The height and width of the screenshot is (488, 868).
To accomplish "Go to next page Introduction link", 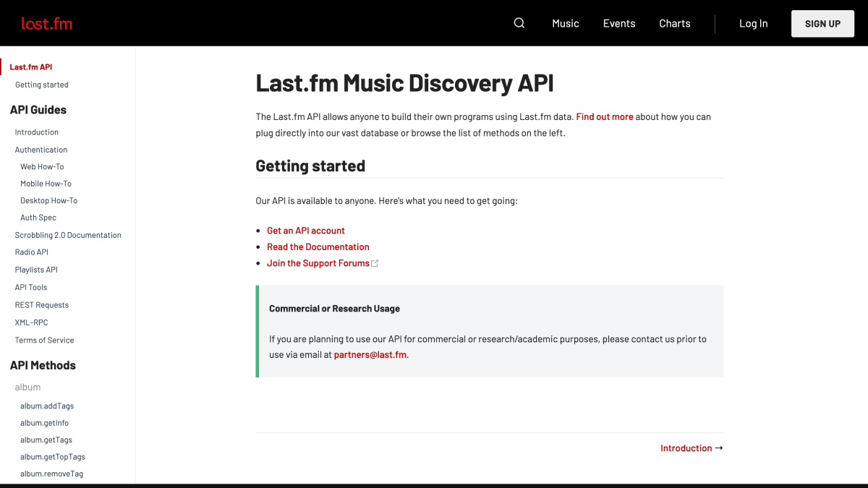I will tap(692, 448).
